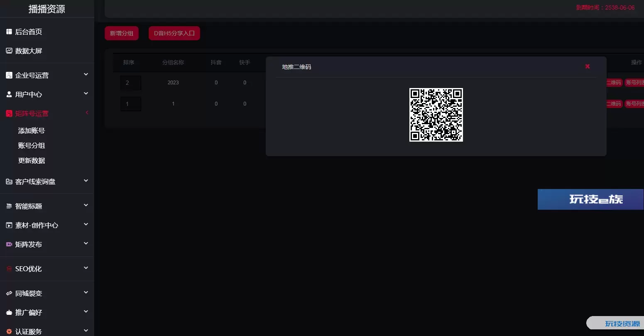Viewport: 644px width, 336px height.
Task: Click 账号列表 button in row named 1
Action: [634, 104]
